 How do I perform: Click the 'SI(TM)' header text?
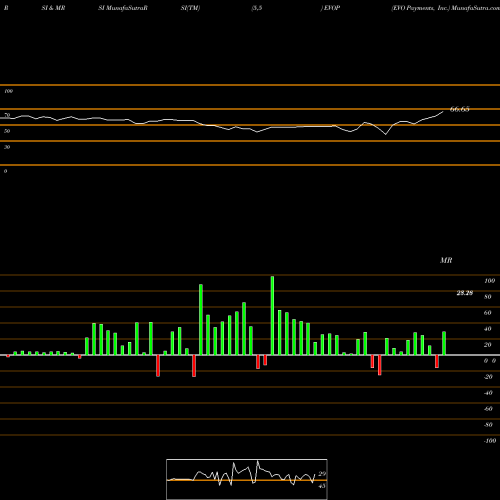[190, 8]
